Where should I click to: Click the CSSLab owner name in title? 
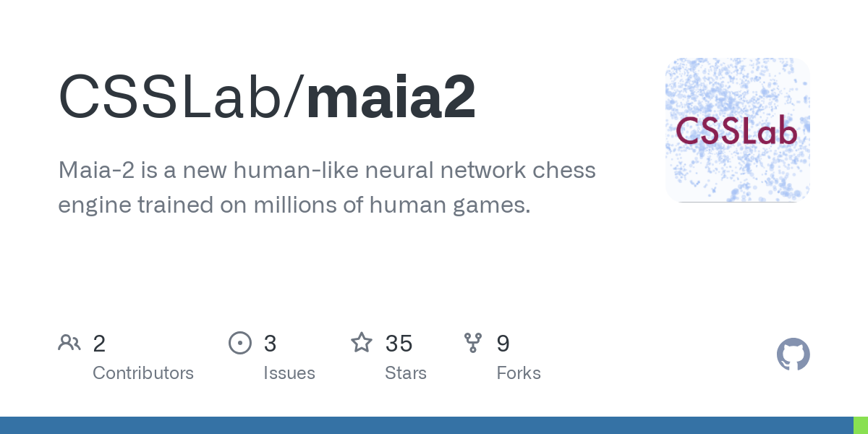coord(174,97)
